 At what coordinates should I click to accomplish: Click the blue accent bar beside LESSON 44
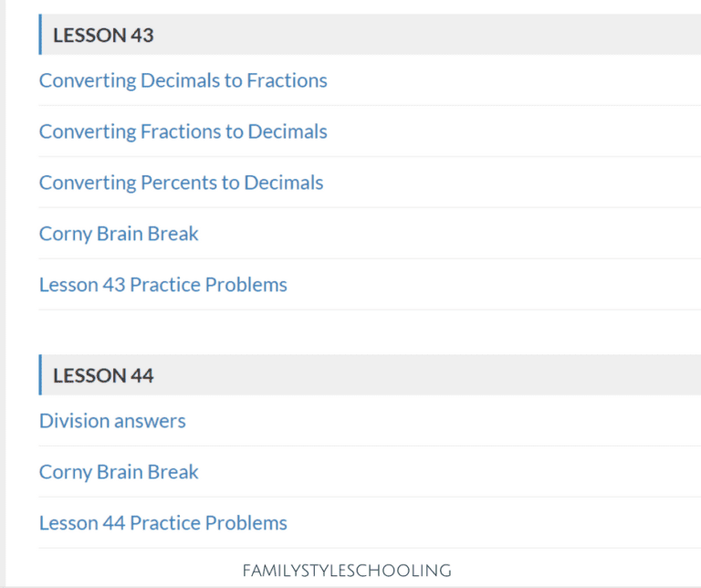pos(40,375)
